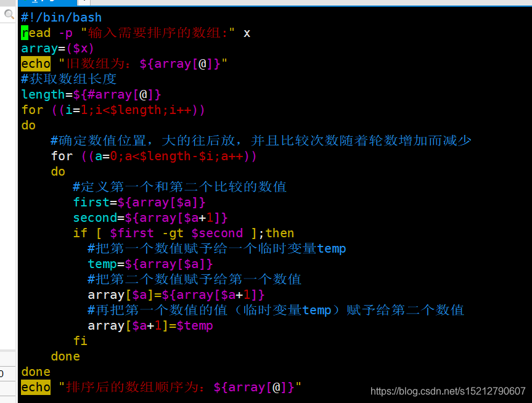Click the 'length=${#array[@]}' line
The height and width of the screenshot is (403, 532).
point(91,95)
